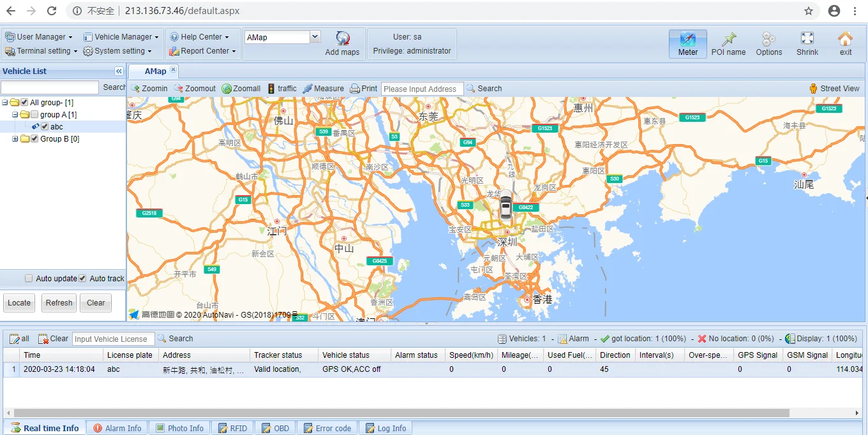Open Street View mode

click(834, 89)
